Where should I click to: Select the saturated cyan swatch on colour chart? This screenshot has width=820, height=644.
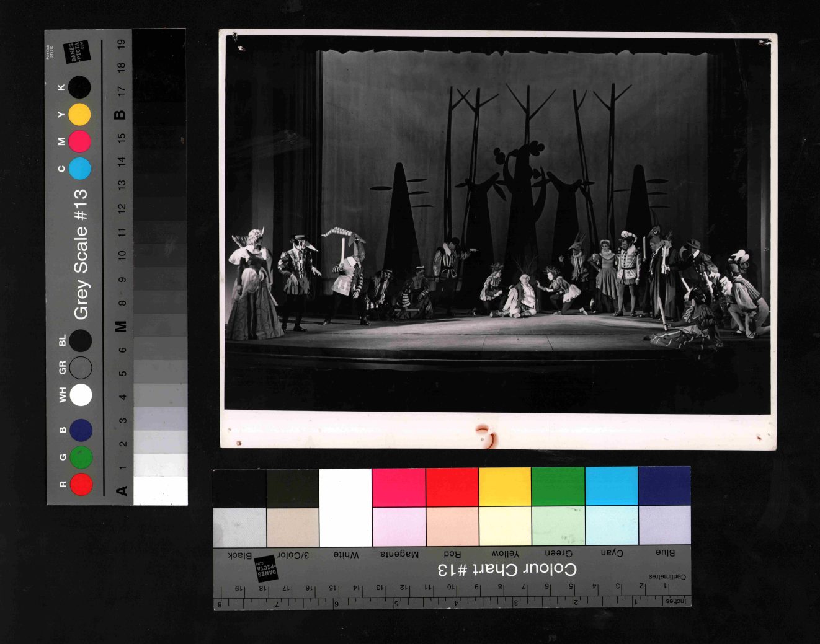tap(611, 487)
